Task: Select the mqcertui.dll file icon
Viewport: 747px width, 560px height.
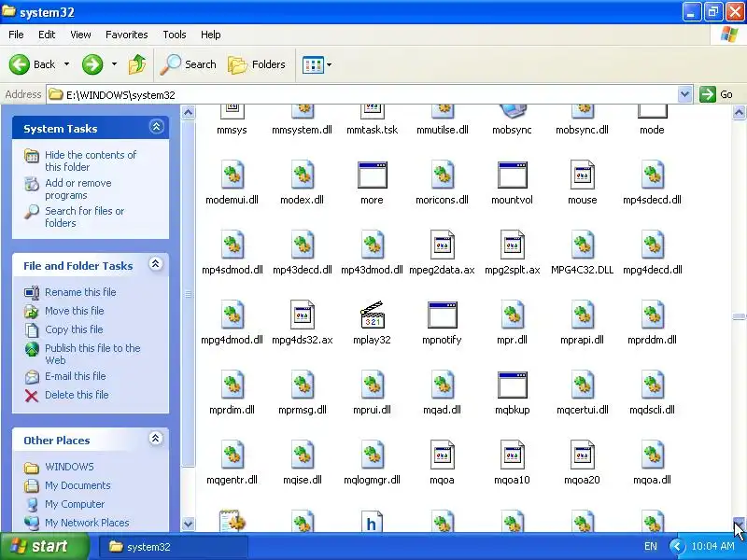Action: pos(582,385)
